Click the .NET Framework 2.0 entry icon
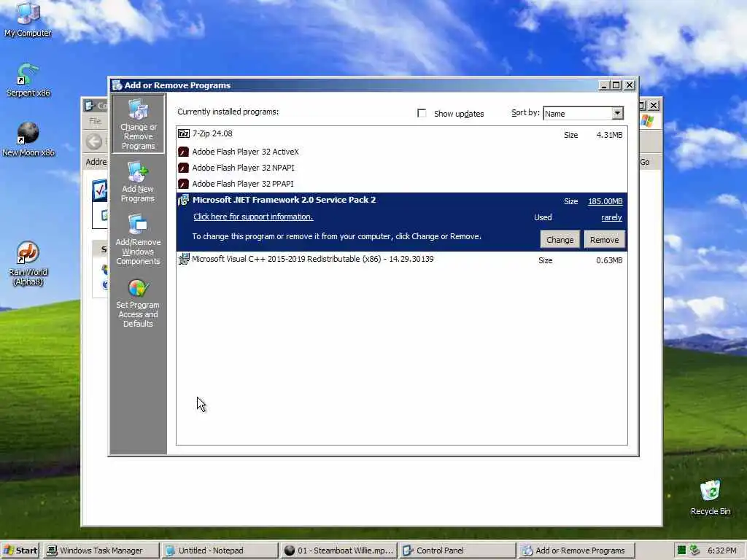Screen dimensions: 747x560 183,200
